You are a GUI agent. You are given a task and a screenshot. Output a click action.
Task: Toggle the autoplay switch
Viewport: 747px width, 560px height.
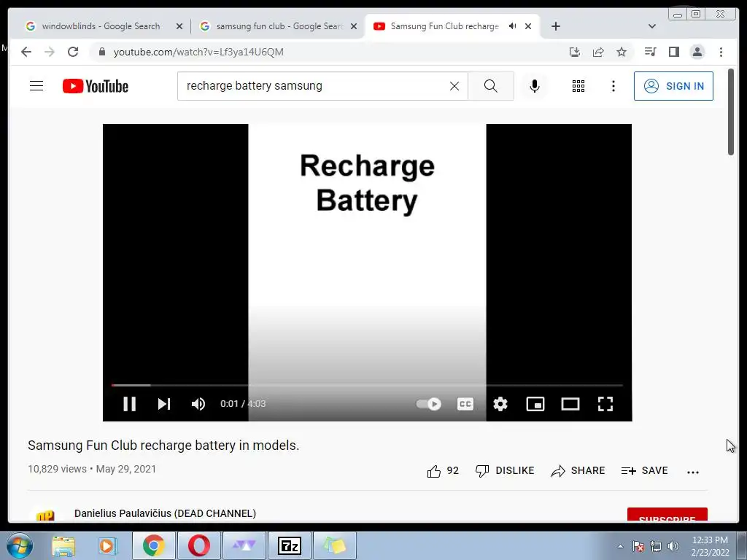click(428, 404)
